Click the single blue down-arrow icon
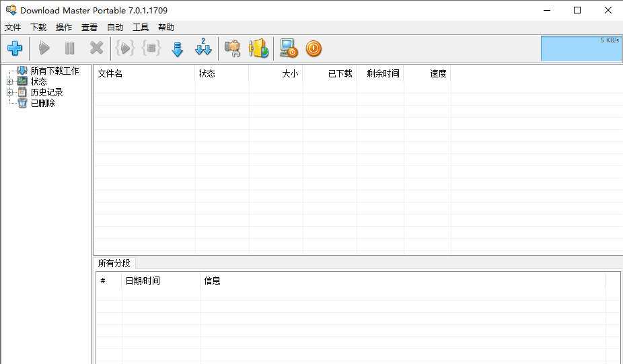The image size is (623, 364). pos(178,48)
